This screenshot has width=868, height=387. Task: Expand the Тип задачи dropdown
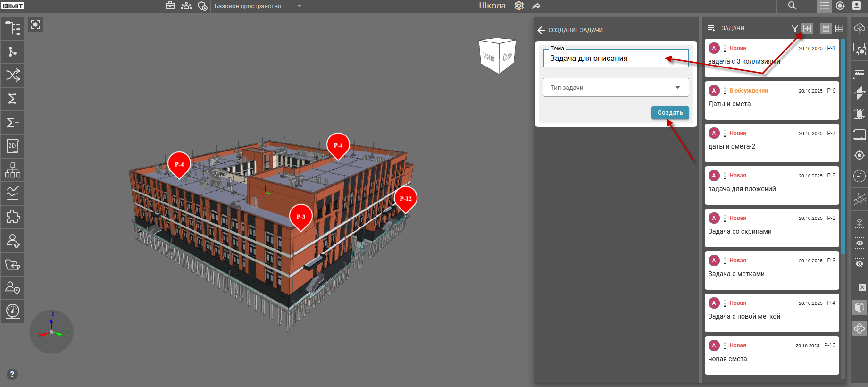(x=677, y=88)
